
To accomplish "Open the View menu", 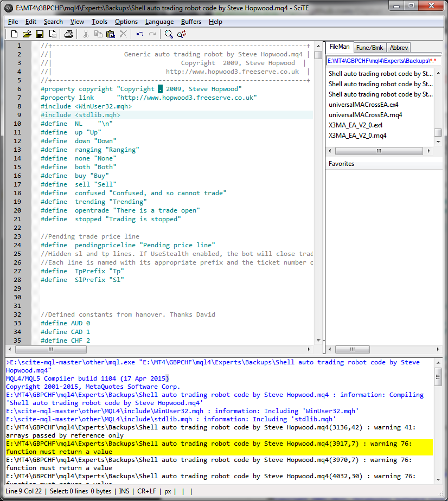I will [x=77, y=22].
